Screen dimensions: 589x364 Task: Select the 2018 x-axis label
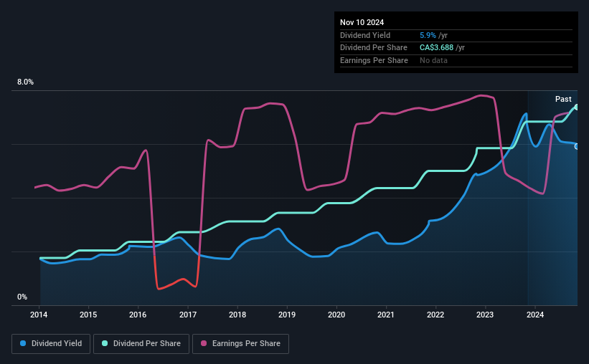pyautogui.click(x=237, y=315)
